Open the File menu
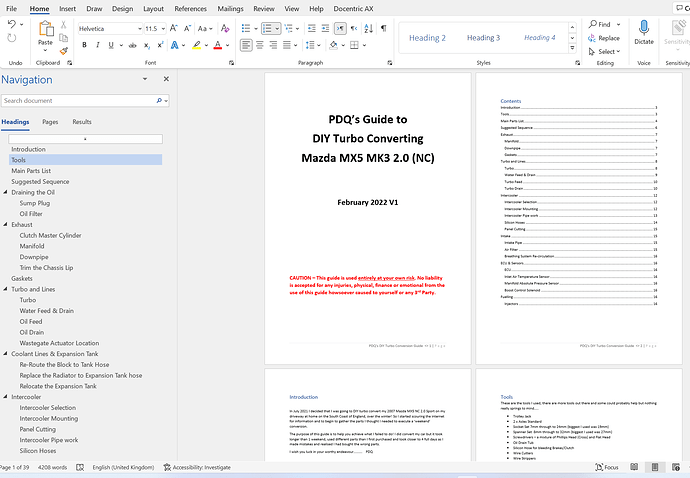Image resolution: width=690 pixels, height=478 pixels. pyautogui.click(x=11, y=8)
